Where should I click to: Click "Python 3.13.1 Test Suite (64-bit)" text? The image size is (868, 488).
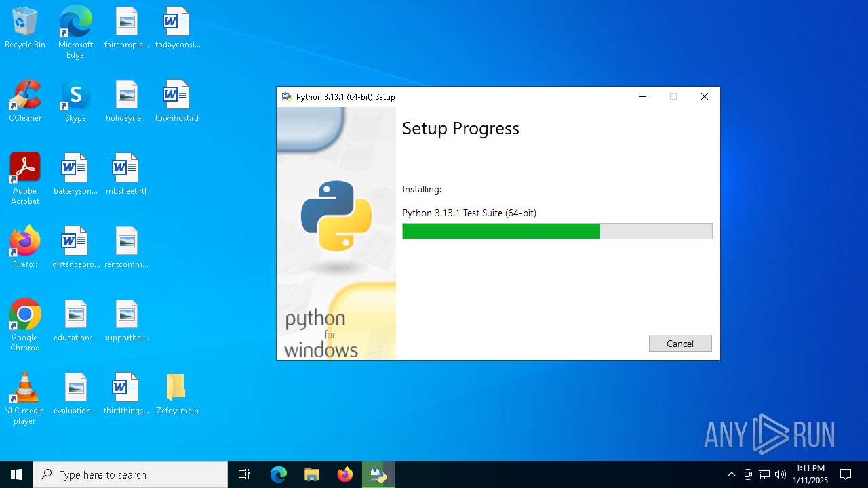click(469, 213)
